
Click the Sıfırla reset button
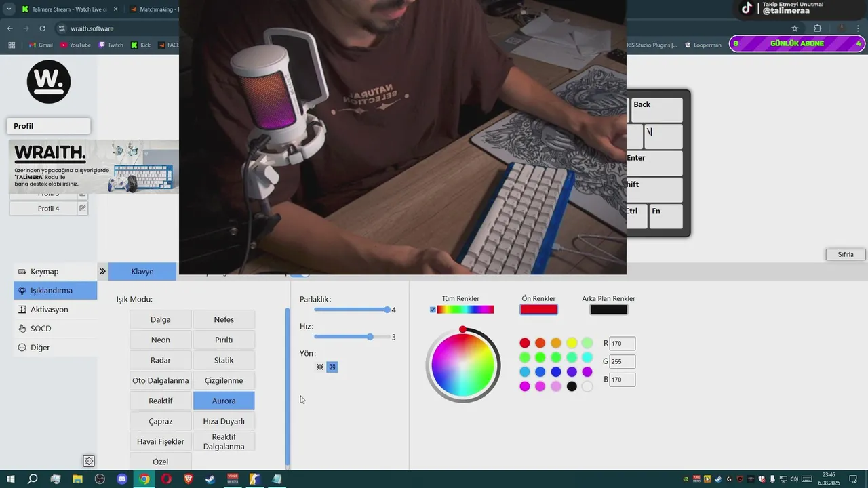[x=846, y=255]
